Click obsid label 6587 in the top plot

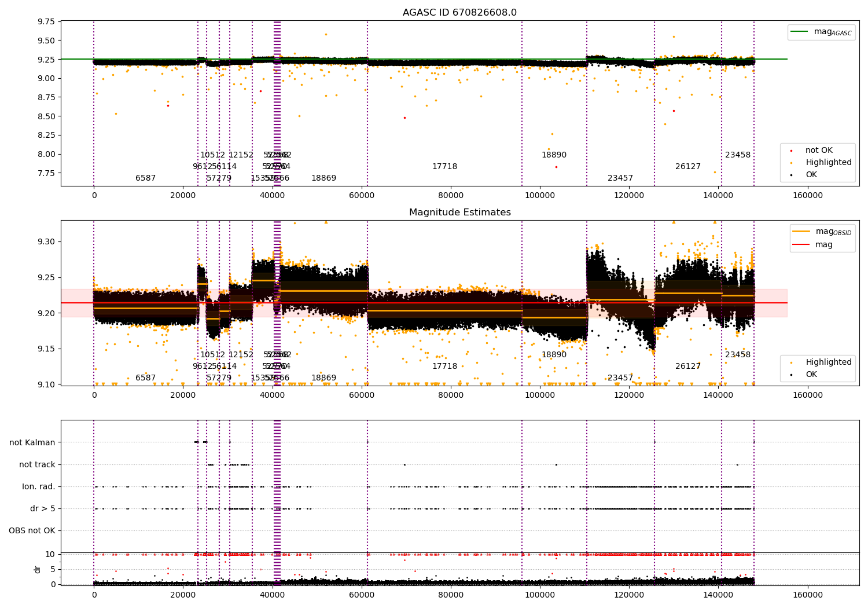146,178
